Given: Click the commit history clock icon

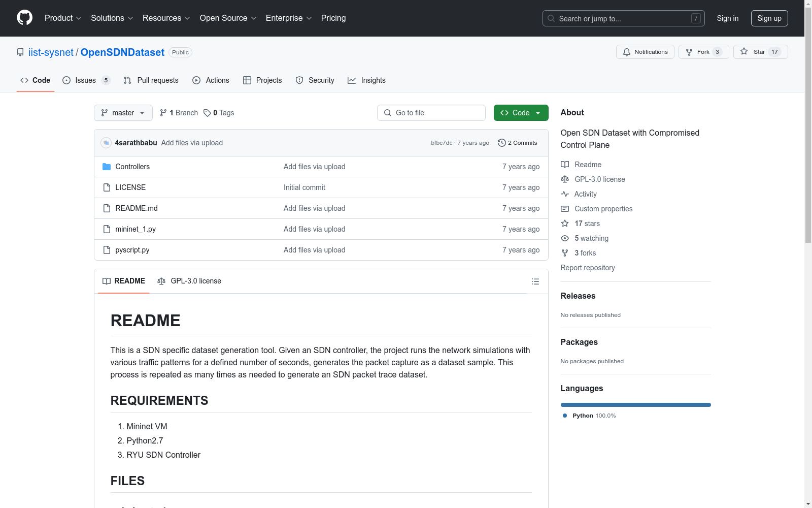Looking at the screenshot, I should pos(502,143).
